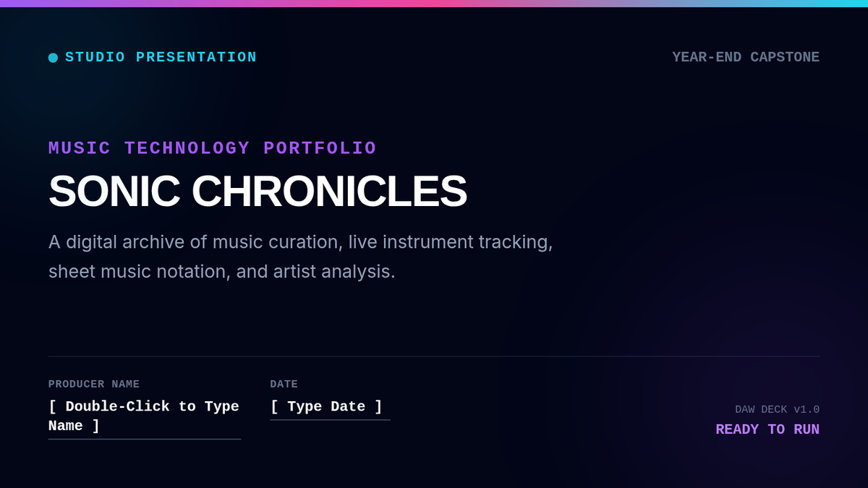The image size is (868, 488).
Task: Select the STUDIO PRESENTATION header label
Action: click(x=161, y=57)
